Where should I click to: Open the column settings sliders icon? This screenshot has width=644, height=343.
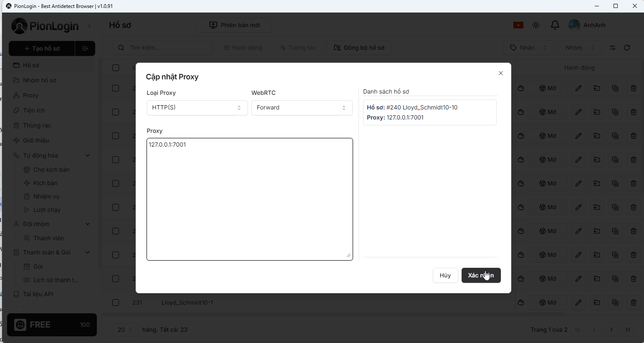click(613, 48)
